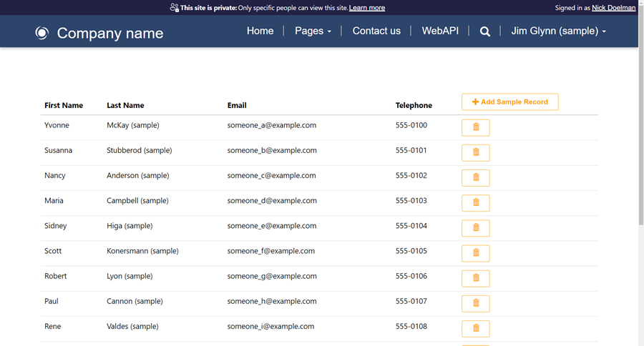The height and width of the screenshot is (346, 644).
Task: Open the Jim Glynn (sample) user menu
Action: tap(558, 31)
